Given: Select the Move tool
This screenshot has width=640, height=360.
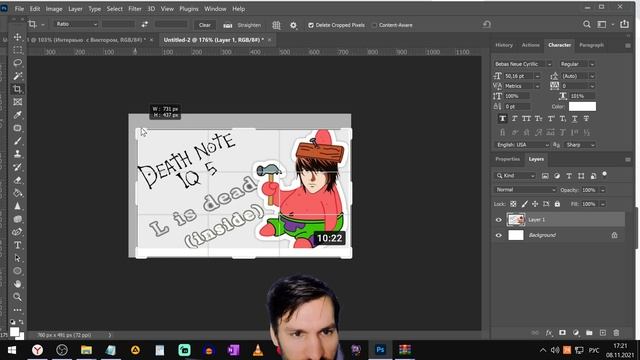Looking at the screenshot, I should [x=17, y=37].
